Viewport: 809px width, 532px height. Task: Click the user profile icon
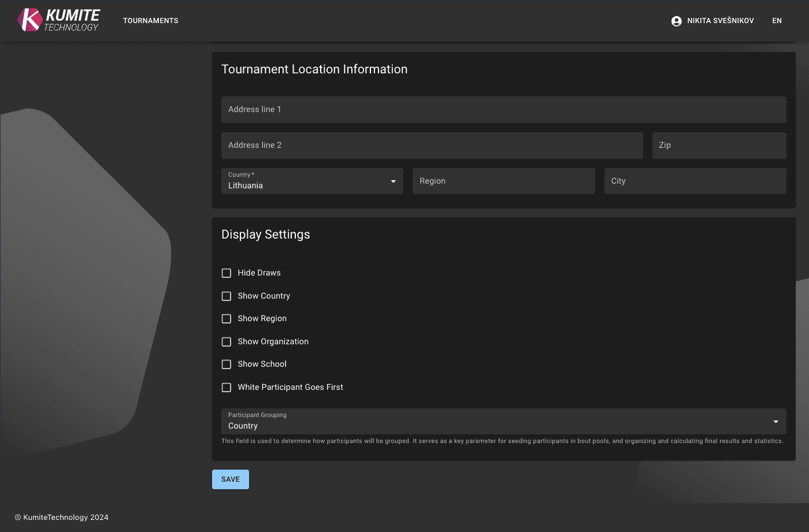click(x=676, y=20)
